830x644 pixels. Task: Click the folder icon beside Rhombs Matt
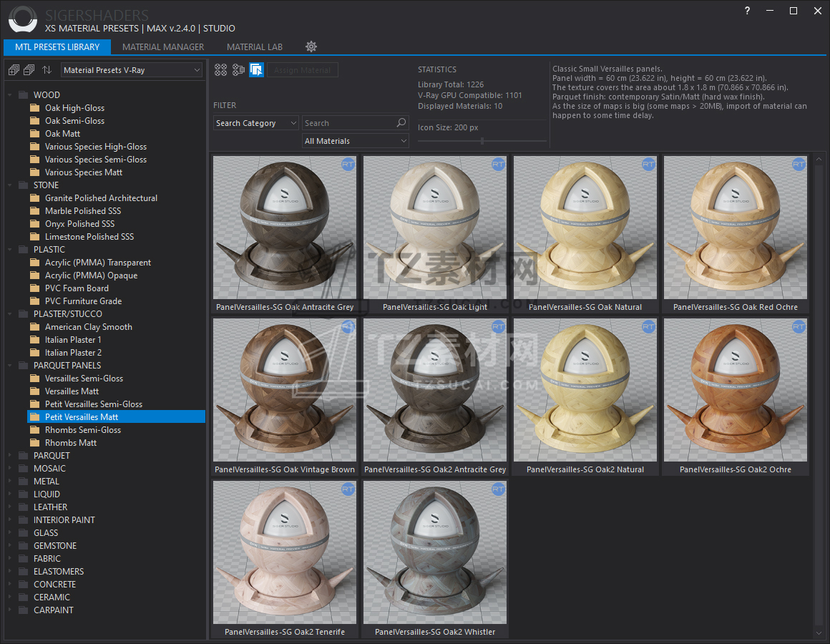click(35, 443)
